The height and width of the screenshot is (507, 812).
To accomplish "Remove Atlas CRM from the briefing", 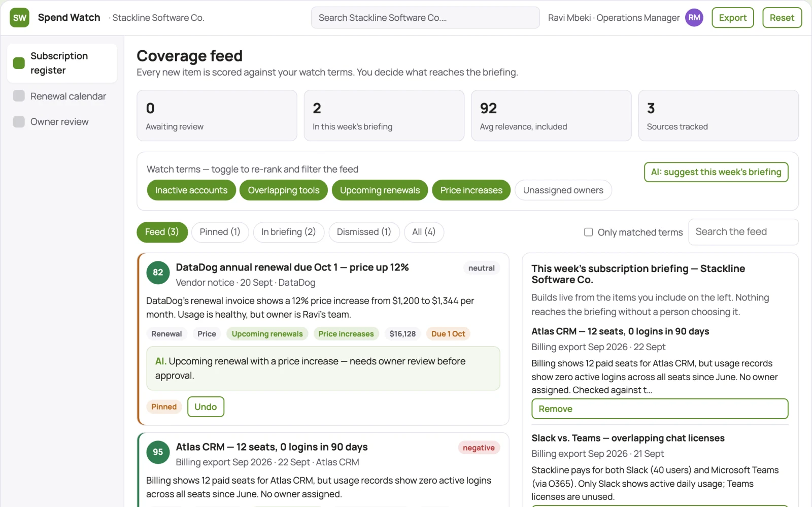I will pos(660,409).
